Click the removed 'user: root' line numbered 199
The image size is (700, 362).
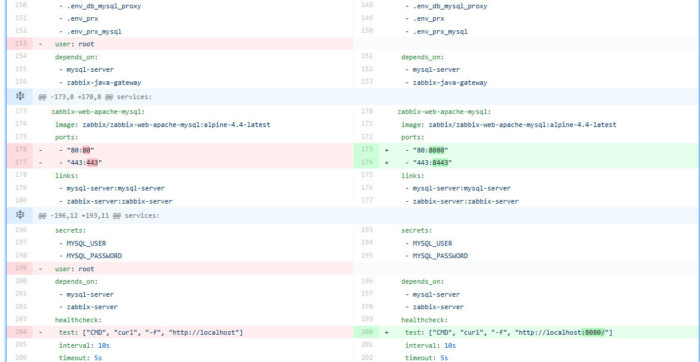[x=180, y=268]
